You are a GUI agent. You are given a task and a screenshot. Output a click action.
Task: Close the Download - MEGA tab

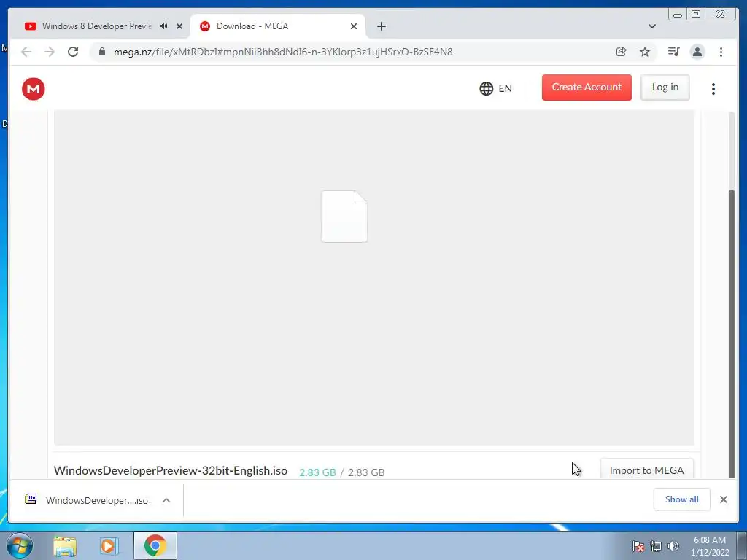tap(354, 26)
